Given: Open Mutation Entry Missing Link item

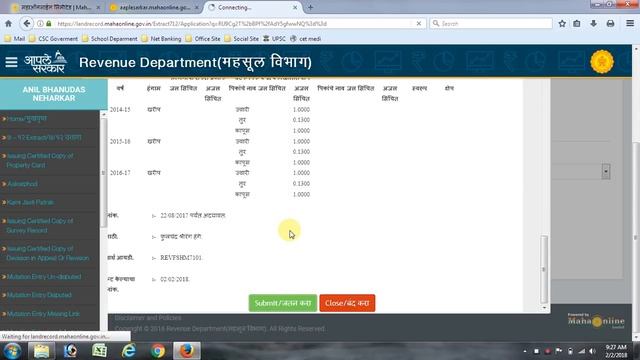Looking at the screenshot, I should (x=43, y=314).
